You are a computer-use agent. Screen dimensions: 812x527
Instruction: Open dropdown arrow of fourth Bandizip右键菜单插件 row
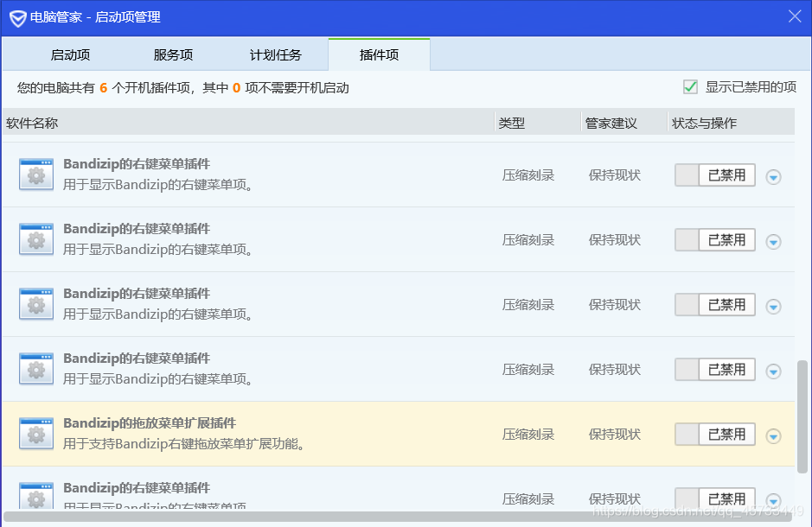[x=773, y=371]
